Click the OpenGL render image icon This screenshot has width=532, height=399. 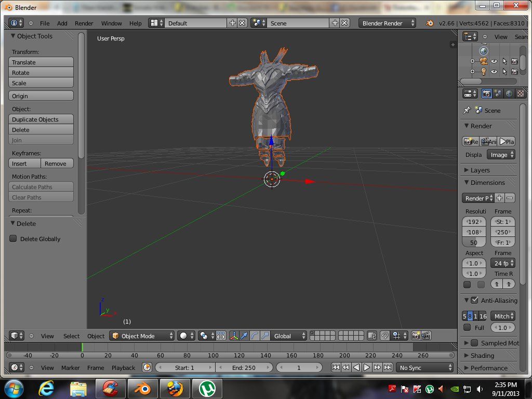point(416,336)
